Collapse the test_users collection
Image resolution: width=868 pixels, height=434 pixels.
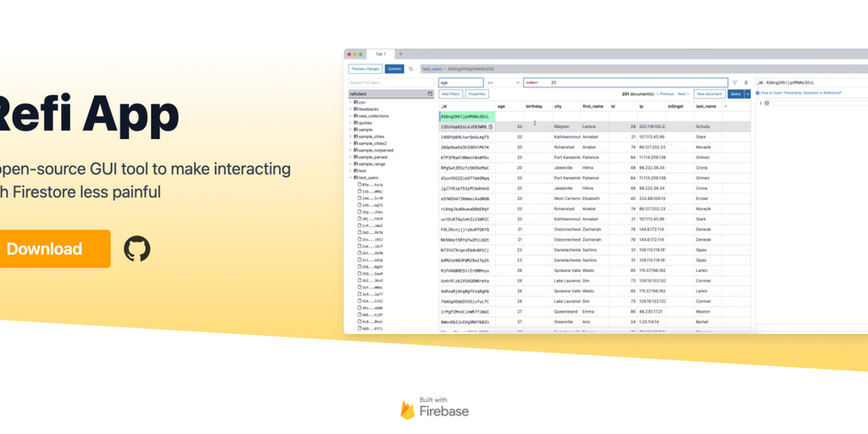pyautogui.click(x=350, y=178)
